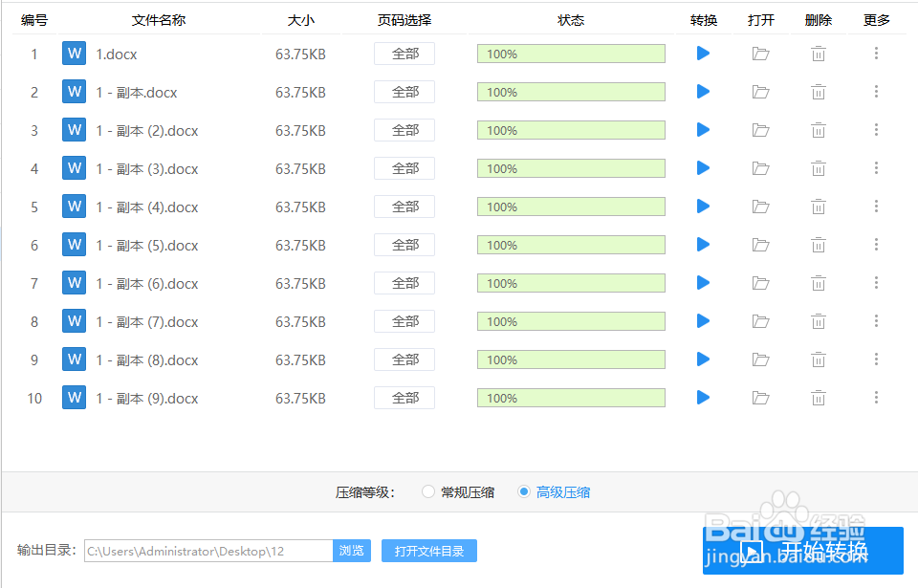Select the 高级压缩 radio button
Image resolution: width=918 pixels, height=588 pixels.
(x=524, y=491)
